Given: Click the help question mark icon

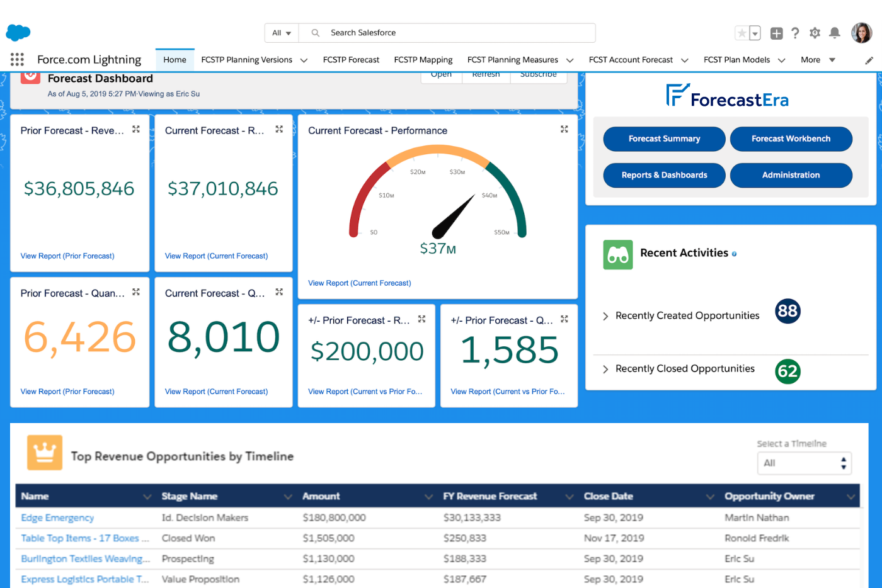Looking at the screenshot, I should tap(795, 33).
